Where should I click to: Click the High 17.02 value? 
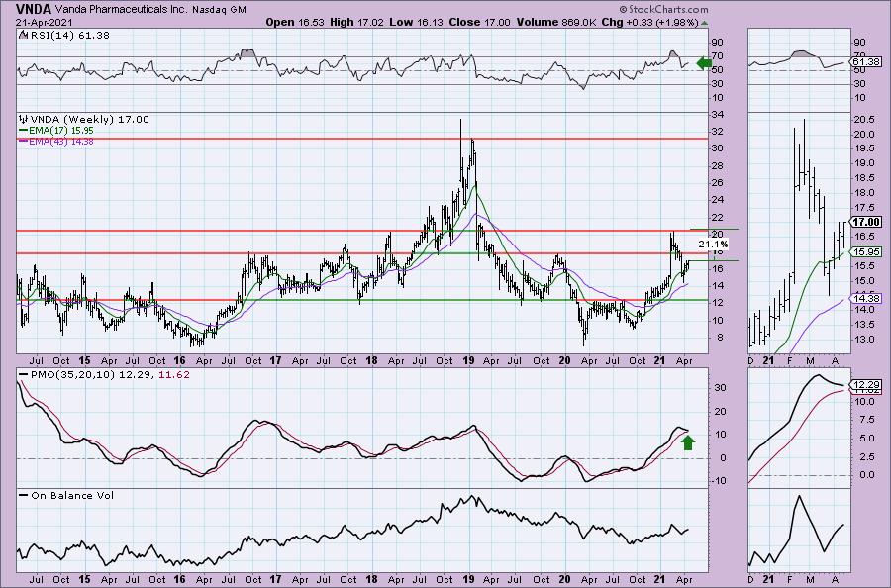(356, 22)
